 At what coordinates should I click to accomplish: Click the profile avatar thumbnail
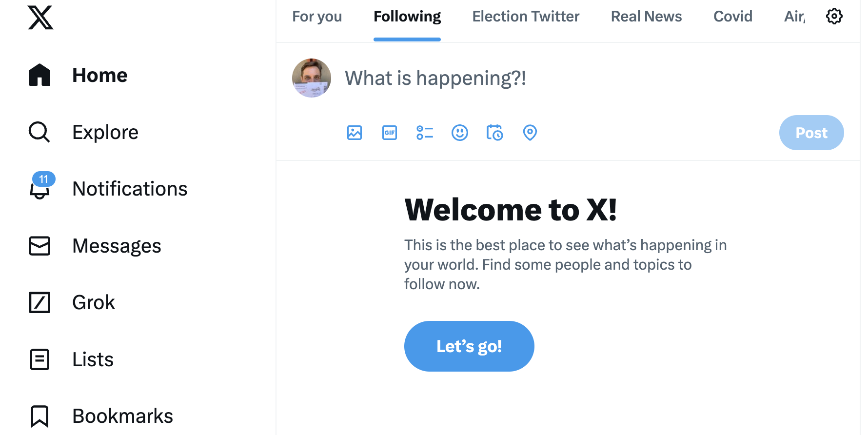(x=312, y=78)
